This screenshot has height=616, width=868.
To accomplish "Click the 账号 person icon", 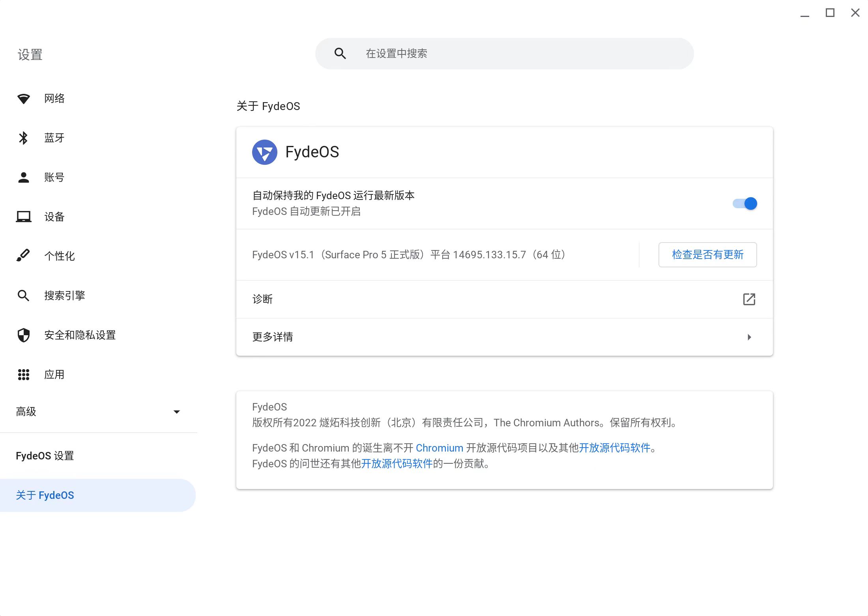I will pos(24,177).
